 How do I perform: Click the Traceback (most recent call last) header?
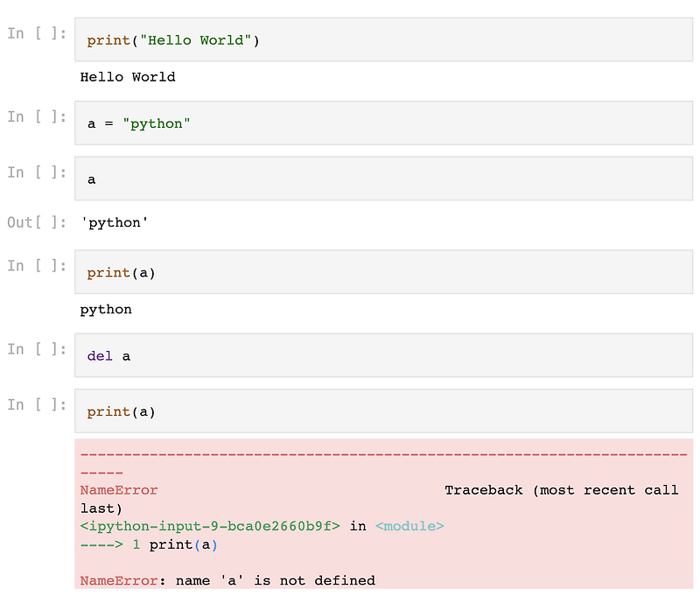[x=561, y=490]
